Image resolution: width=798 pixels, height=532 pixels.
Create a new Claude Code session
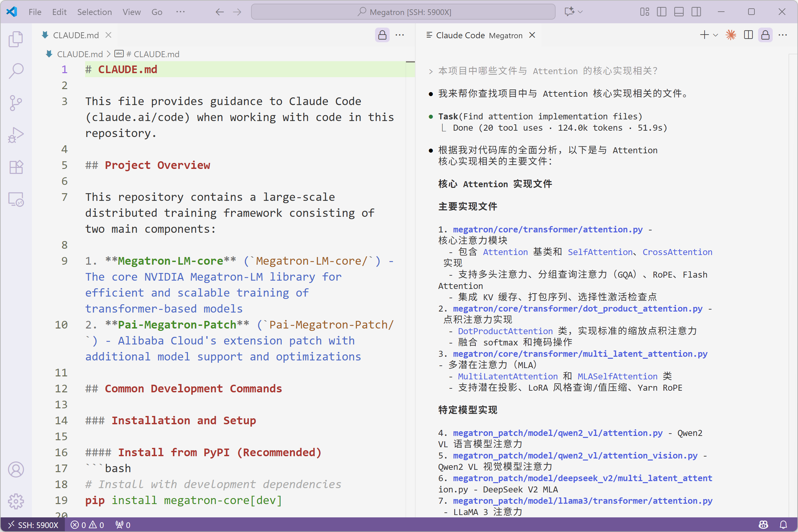tap(704, 35)
